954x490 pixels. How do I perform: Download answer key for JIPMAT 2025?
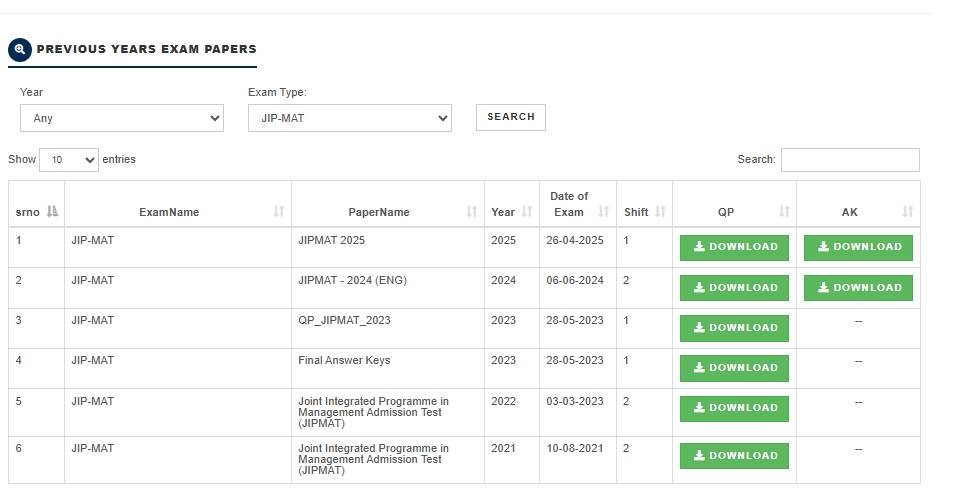(858, 248)
